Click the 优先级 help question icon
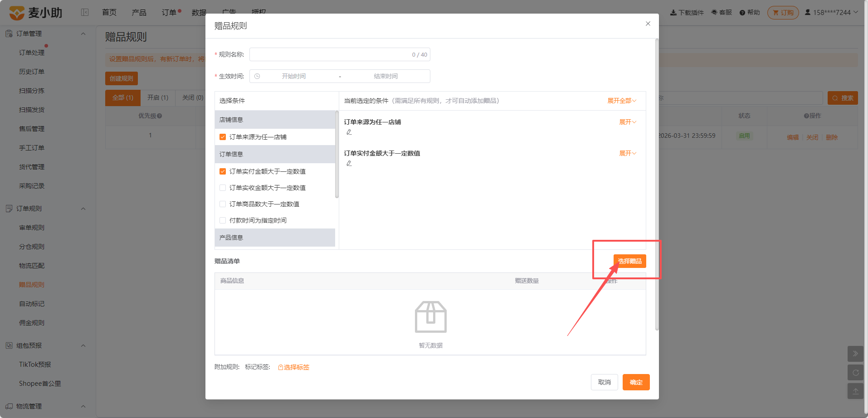 click(x=160, y=116)
